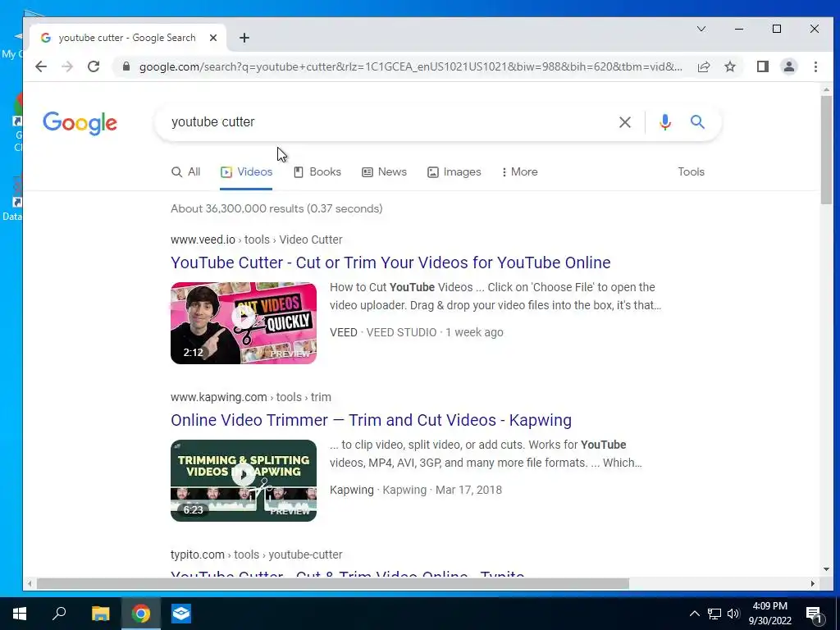
Task: Open search Tools
Action: tap(691, 172)
